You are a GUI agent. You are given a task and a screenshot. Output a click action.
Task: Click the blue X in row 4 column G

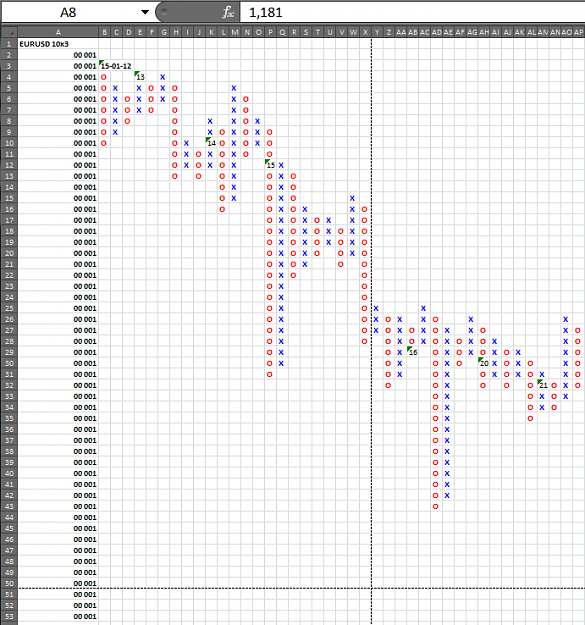click(x=163, y=77)
